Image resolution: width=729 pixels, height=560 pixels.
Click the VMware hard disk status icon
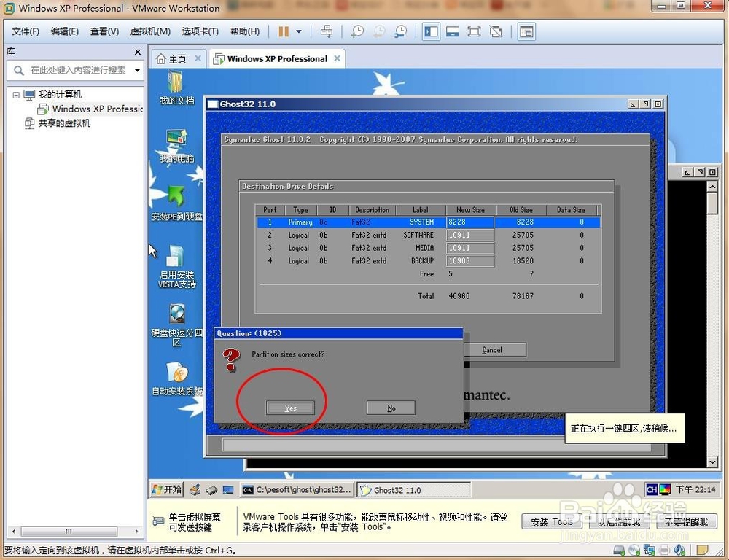[619, 551]
